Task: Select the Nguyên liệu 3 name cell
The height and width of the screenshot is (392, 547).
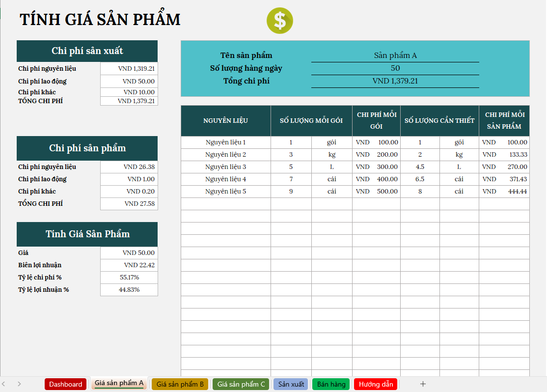Action: click(x=225, y=167)
